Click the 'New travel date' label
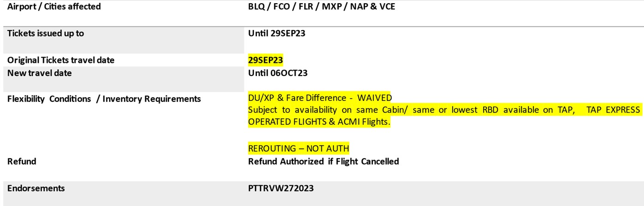The height and width of the screenshot is (206, 644). click(40, 73)
